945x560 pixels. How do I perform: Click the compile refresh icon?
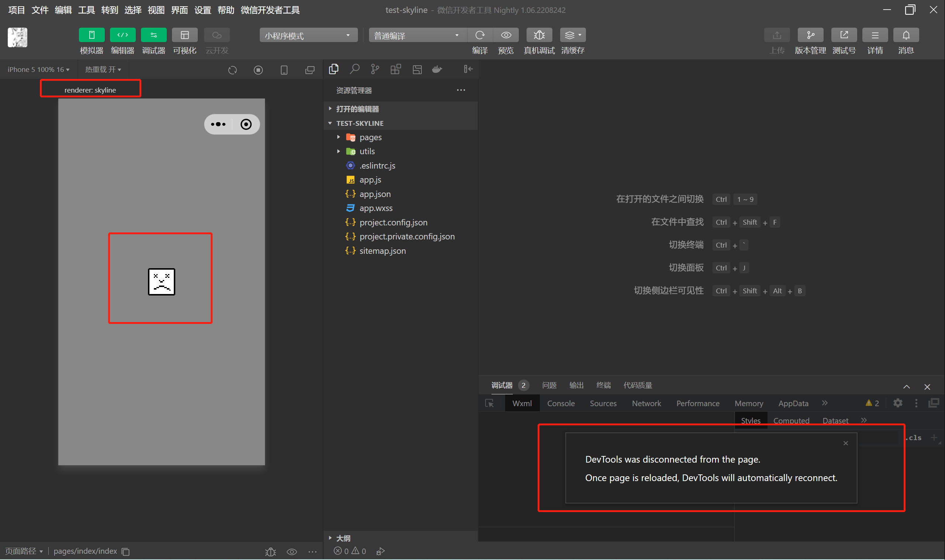pyautogui.click(x=480, y=35)
